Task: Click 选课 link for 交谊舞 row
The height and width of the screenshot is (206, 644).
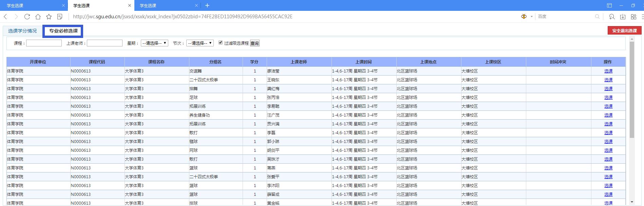Action: pyautogui.click(x=608, y=71)
